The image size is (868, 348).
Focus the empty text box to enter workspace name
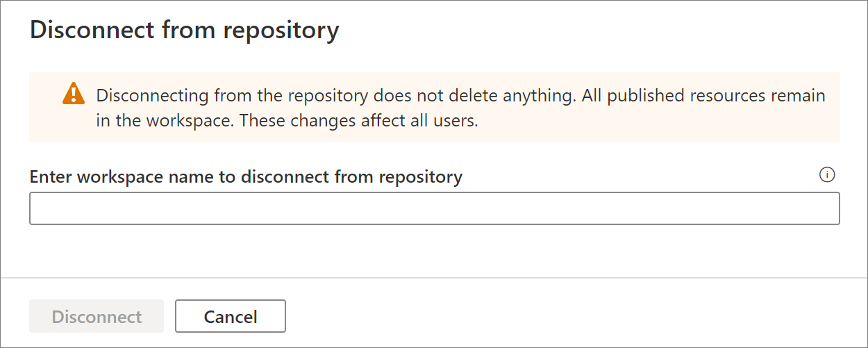pyautogui.click(x=434, y=208)
